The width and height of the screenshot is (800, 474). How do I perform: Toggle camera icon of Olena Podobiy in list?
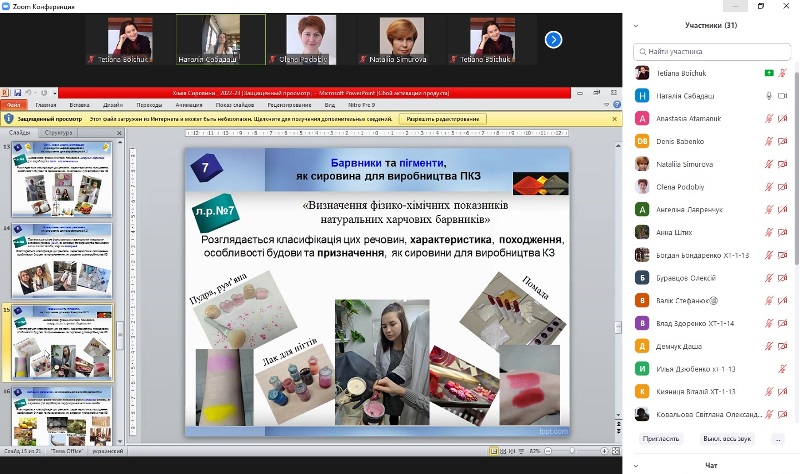(x=783, y=187)
